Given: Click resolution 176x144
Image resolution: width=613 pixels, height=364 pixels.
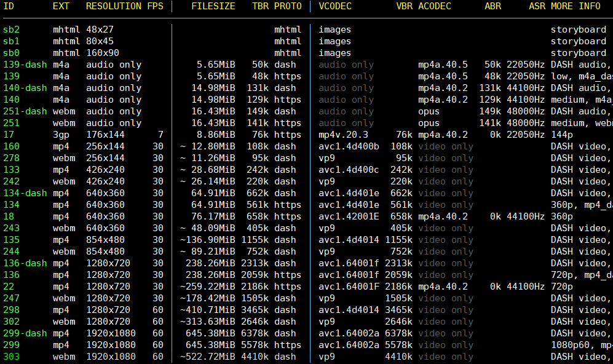Looking at the screenshot, I should pyautogui.click(x=105, y=135).
